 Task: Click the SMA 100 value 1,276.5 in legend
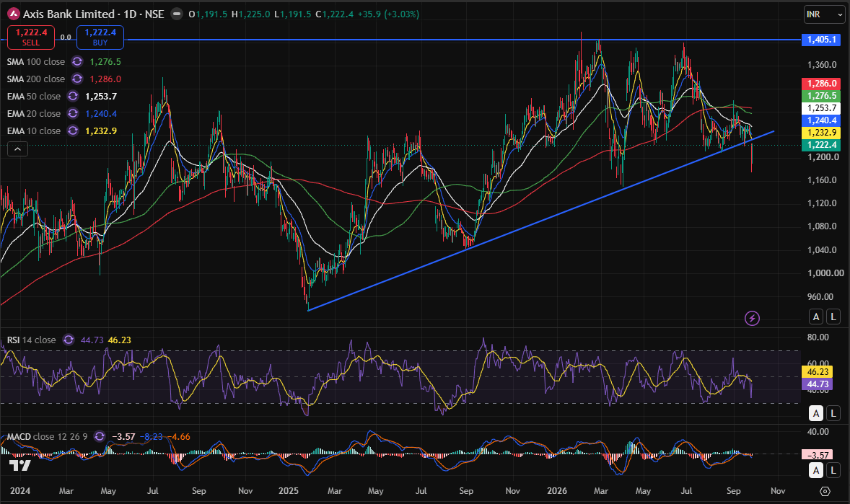click(x=105, y=62)
